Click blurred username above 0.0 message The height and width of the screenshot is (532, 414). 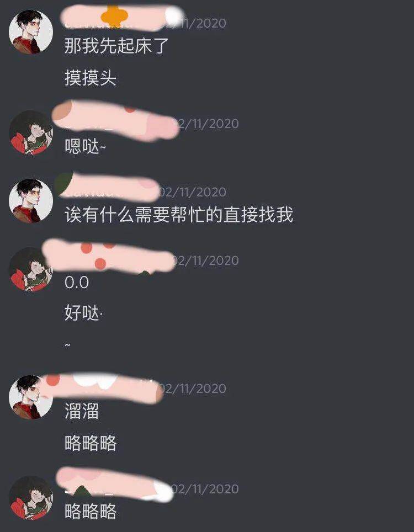(109, 256)
